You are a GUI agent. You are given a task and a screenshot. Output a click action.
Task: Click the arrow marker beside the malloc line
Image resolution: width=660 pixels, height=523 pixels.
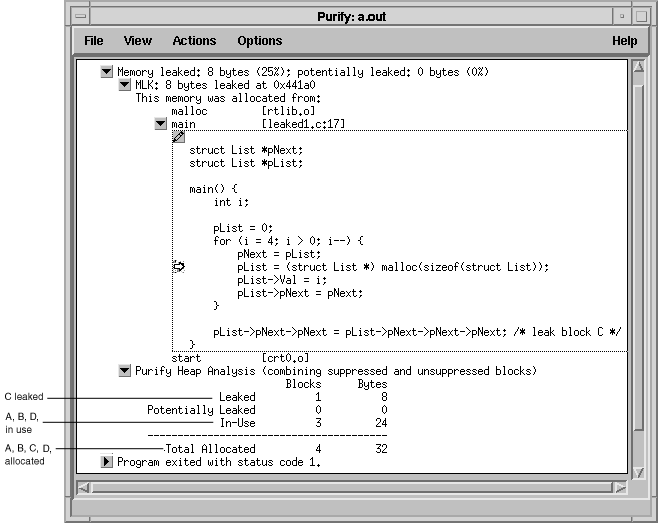pyautogui.click(x=179, y=266)
